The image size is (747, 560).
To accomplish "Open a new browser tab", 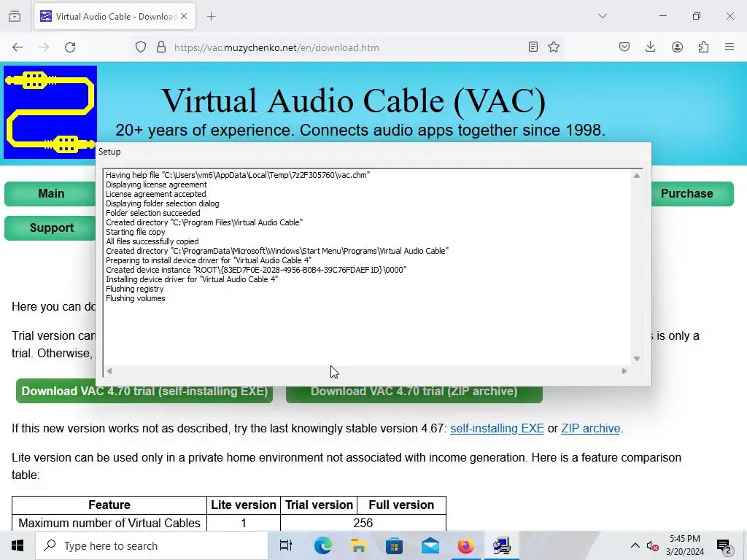I will 211,17.
